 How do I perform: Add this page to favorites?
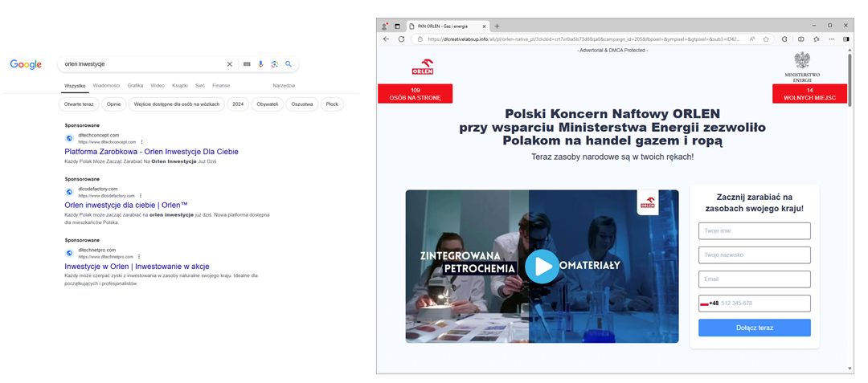click(x=766, y=39)
